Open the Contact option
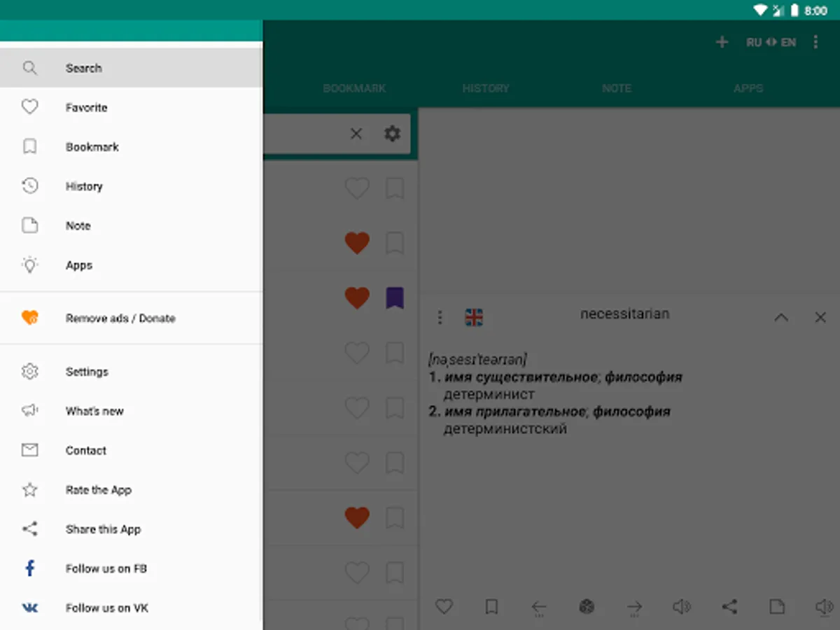 pyautogui.click(x=131, y=450)
